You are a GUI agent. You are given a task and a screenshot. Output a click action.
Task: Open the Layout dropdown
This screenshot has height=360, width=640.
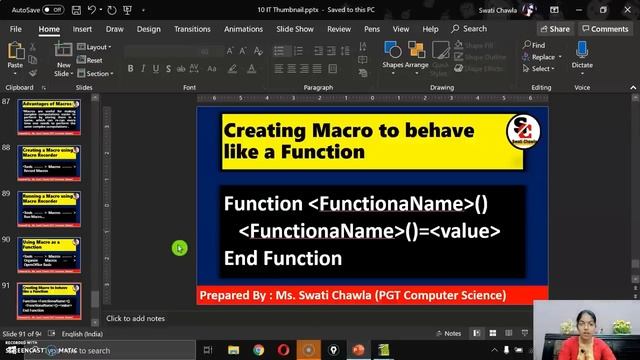pyautogui.click(x=94, y=47)
